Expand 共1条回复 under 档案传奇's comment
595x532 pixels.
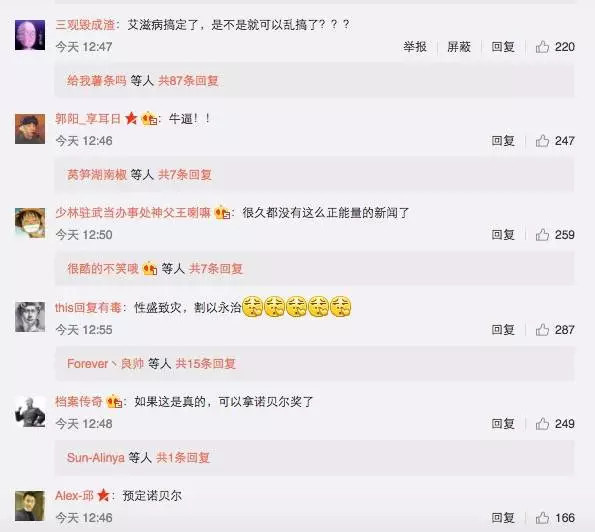pyautogui.click(x=183, y=458)
